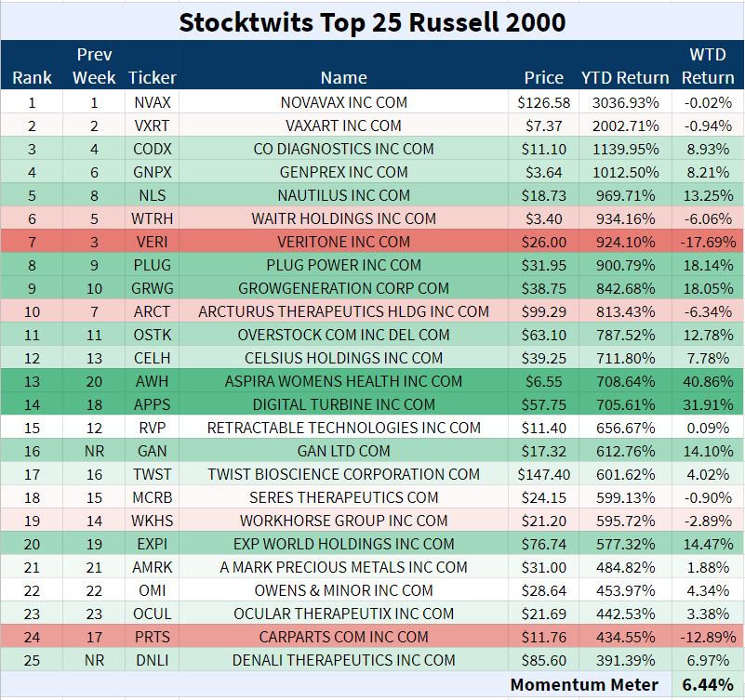This screenshot has width=745, height=700.
Task: Click DIGITAL TURBINE INC COM name
Action: pos(343,404)
